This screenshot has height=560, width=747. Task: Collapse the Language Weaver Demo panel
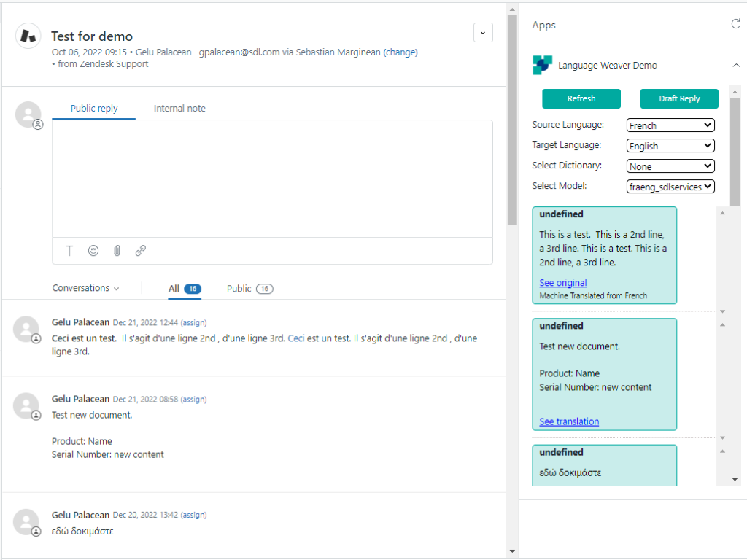pyautogui.click(x=736, y=65)
